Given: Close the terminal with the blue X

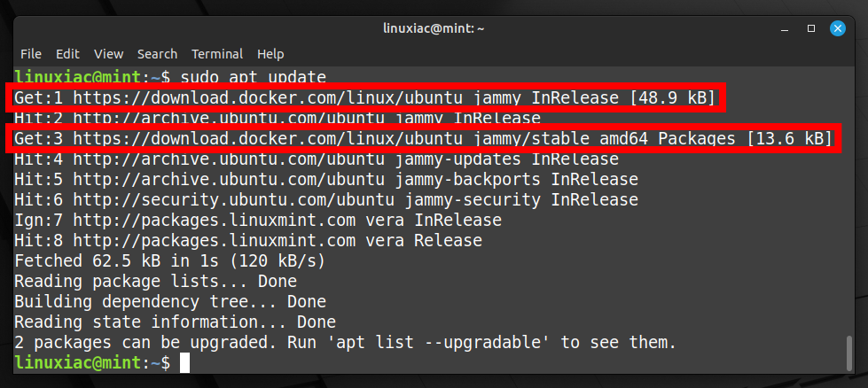Looking at the screenshot, I should [838, 28].
